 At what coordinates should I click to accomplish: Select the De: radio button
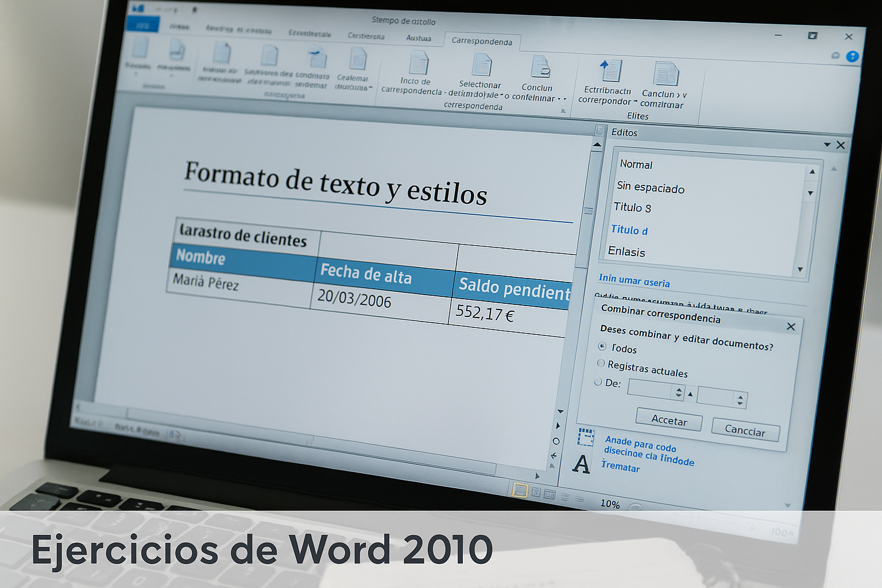pos(598,382)
